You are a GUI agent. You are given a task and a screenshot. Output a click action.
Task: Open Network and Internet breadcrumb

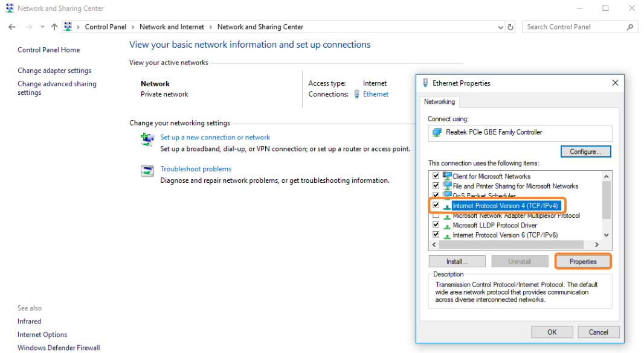(x=172, y=27)
